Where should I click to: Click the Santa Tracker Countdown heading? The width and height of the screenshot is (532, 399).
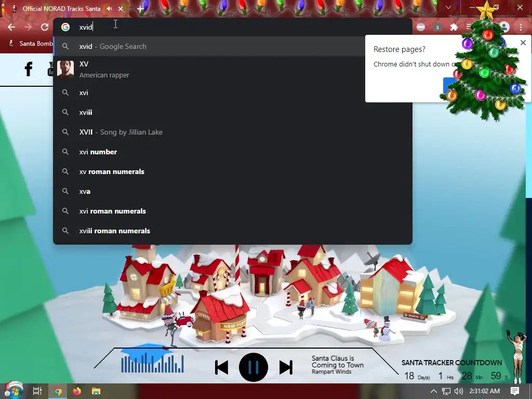coord(451,363)
